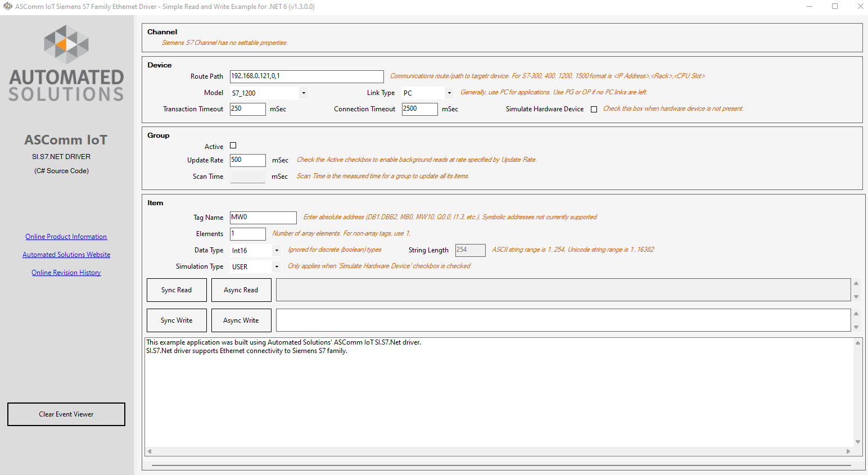
Task: Open the Link Type dropdown showing PC
Action: [427, 93]
